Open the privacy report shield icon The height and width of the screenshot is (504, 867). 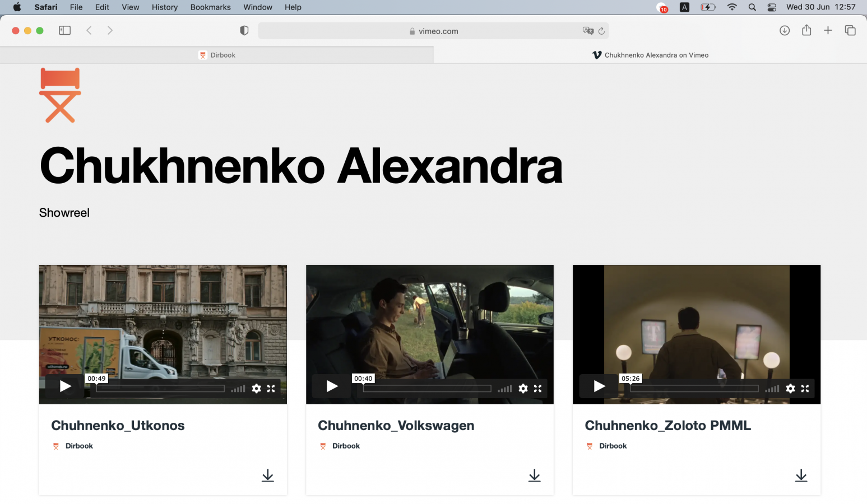[244, 31]
